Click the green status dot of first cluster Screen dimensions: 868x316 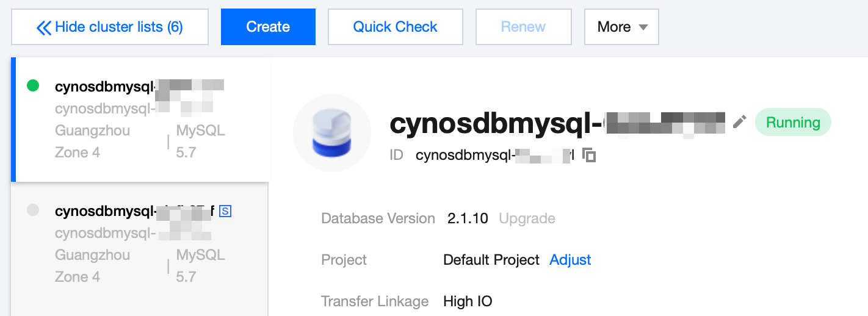pos(33,86)
